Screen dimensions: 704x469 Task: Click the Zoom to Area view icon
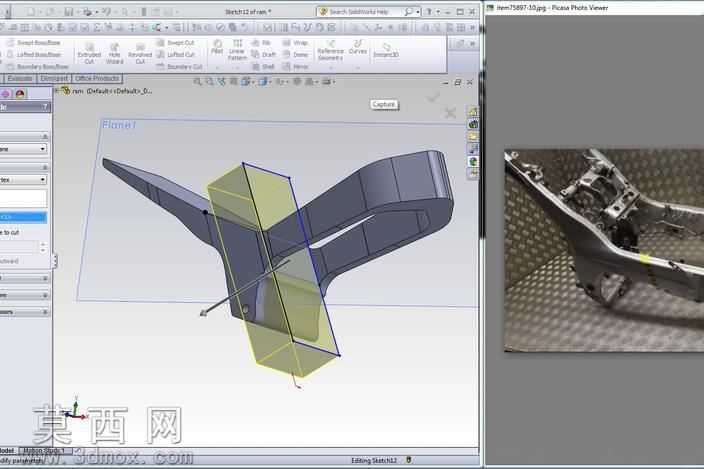pos(209,82)
